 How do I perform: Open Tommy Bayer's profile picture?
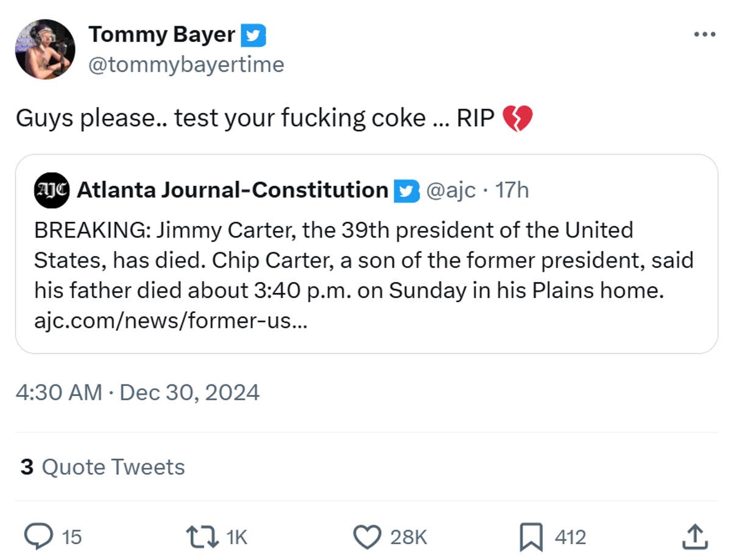[x=45, y=49]
